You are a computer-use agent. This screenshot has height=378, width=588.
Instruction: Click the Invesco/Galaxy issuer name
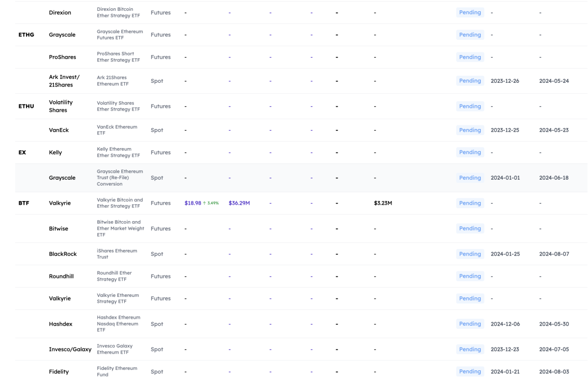(x=70, y=349)
